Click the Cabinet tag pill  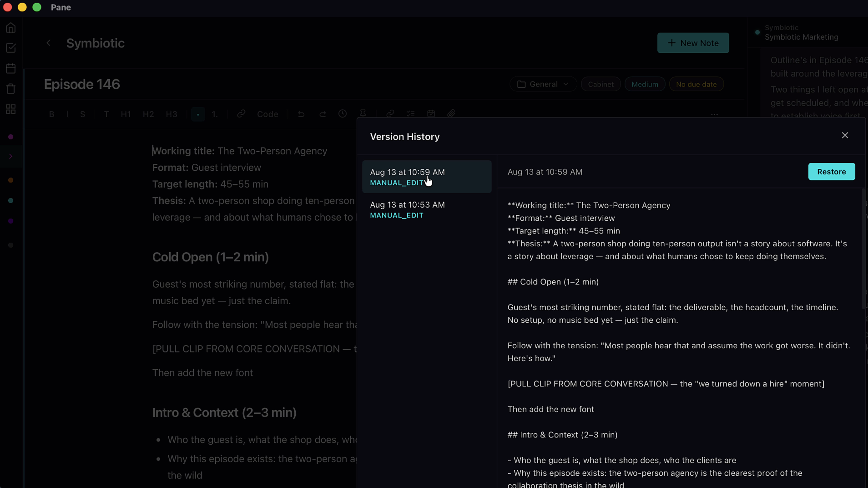click(x=601, y=84)
